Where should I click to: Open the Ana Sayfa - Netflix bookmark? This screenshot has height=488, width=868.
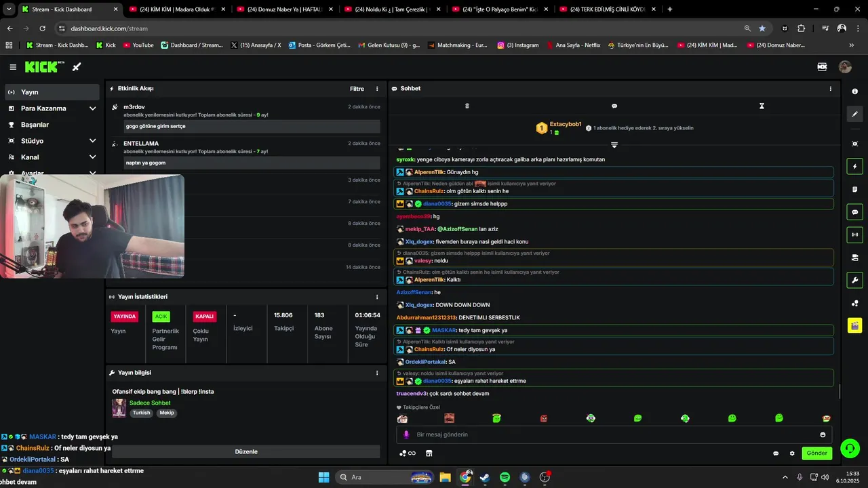(x=573, y=45)
